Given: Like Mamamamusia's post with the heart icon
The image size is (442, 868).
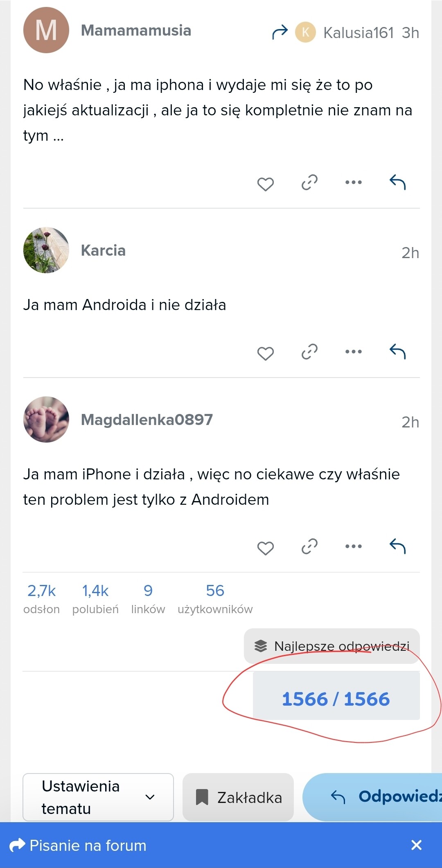Looking at the screenshot, I should 265,184.
